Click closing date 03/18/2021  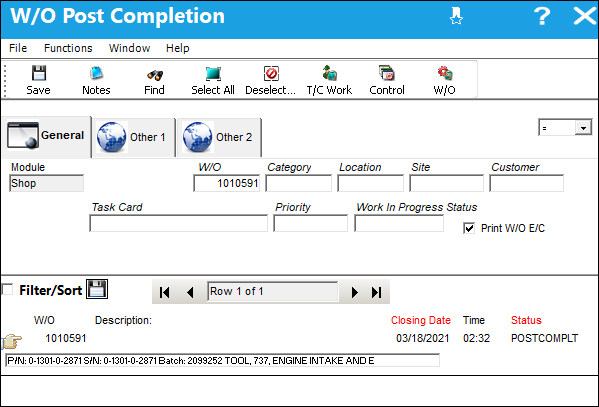coord(423,338)
